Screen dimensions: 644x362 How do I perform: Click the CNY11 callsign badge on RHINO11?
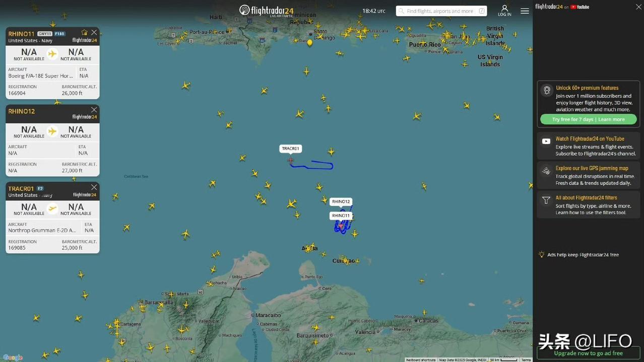click(45, 34)
